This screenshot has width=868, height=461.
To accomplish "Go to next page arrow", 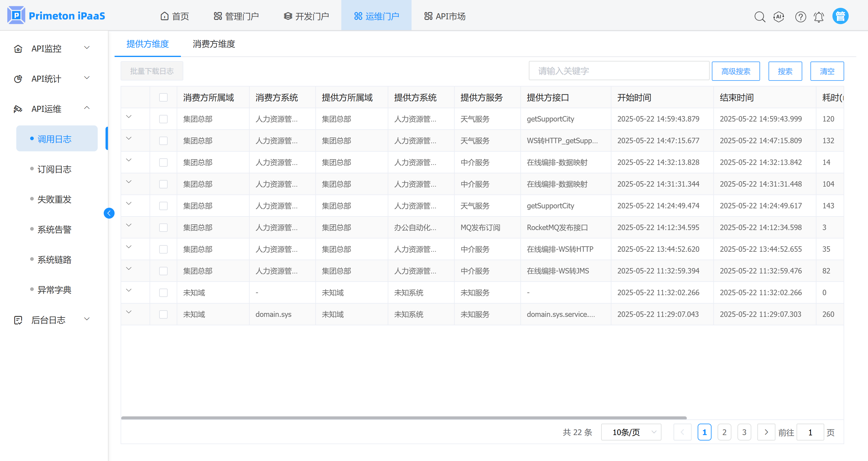I will [x=766, y=432].
